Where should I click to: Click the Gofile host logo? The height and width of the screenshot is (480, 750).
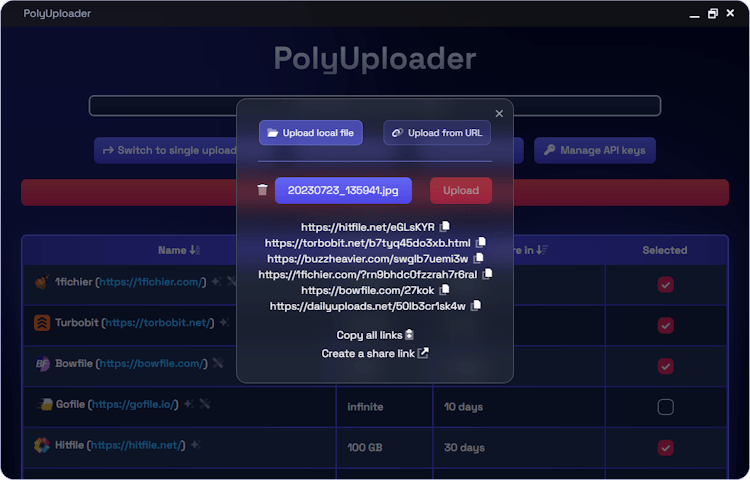point(45,404)
